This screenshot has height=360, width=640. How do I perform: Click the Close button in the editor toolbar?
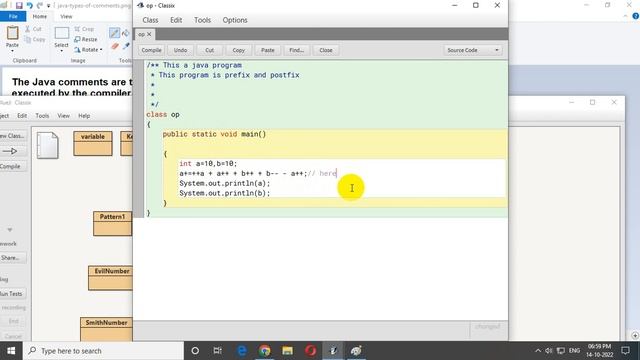pos(326,50)
